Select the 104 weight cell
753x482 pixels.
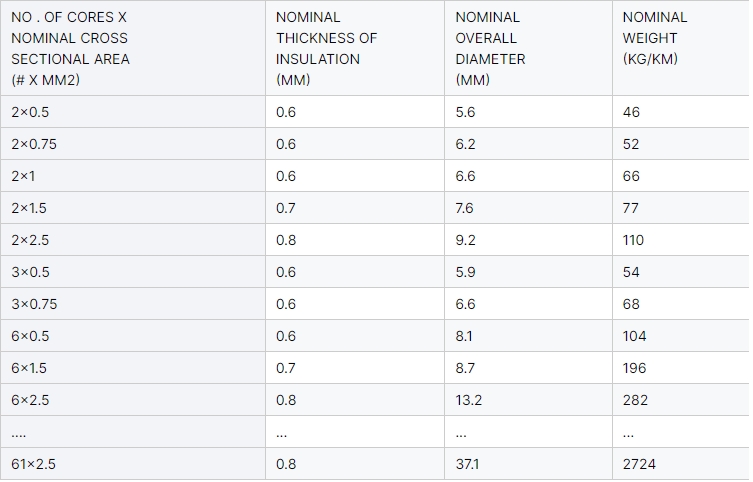click(x=681, y=336)
